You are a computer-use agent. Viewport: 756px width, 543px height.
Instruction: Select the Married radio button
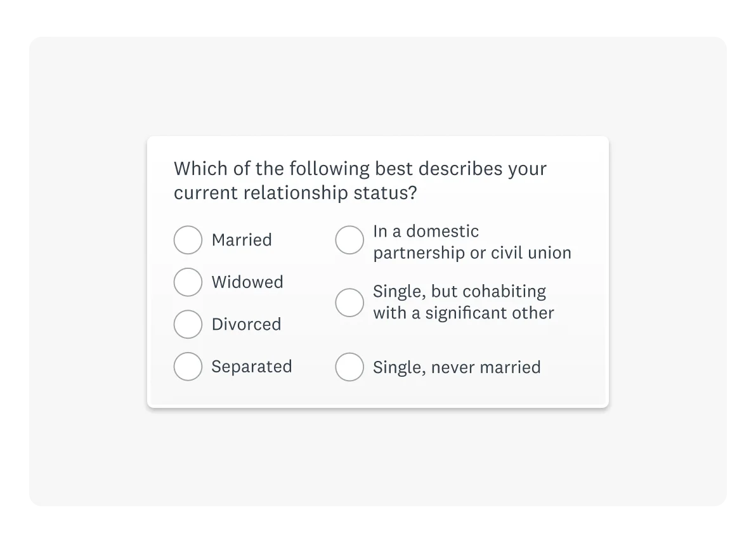click(188, 240)
